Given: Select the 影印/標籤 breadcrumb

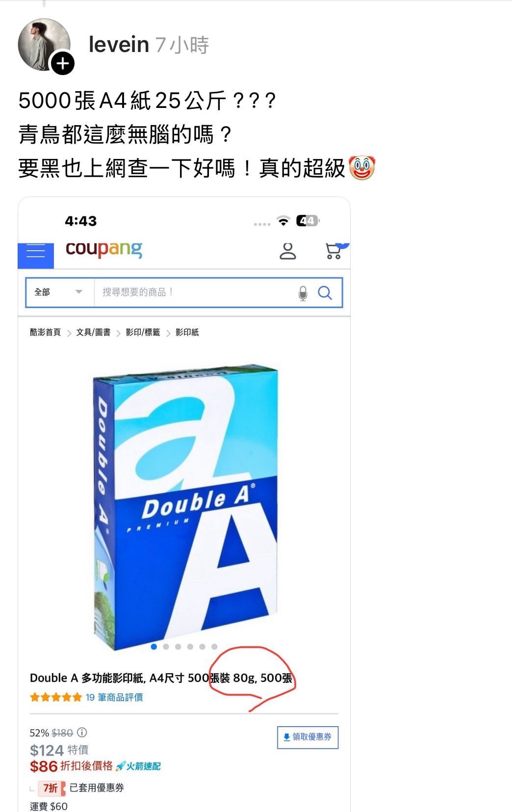Looking at the screenshot, I should click(143, 332).
